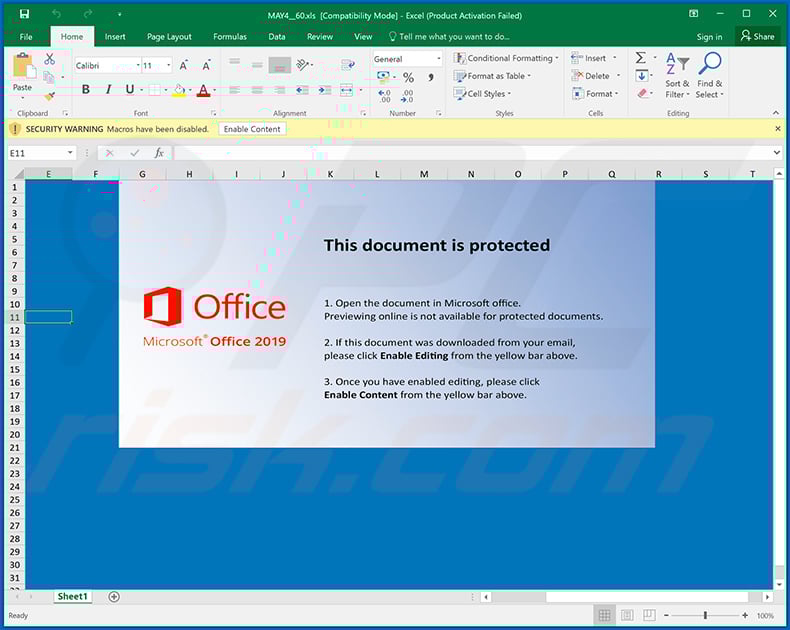This screenshot has height=630, width=790.
Task: Apply Comma Style format
Action: tap(431, 78)
